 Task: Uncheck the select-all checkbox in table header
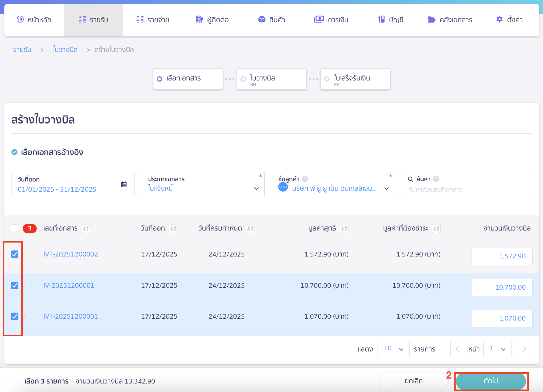click(x=15, y=228)
